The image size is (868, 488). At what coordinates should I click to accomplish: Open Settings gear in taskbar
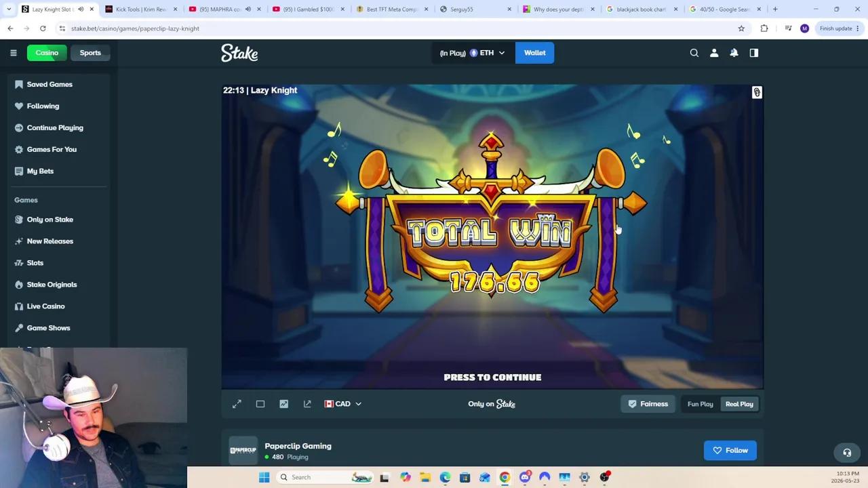[585, 477]
